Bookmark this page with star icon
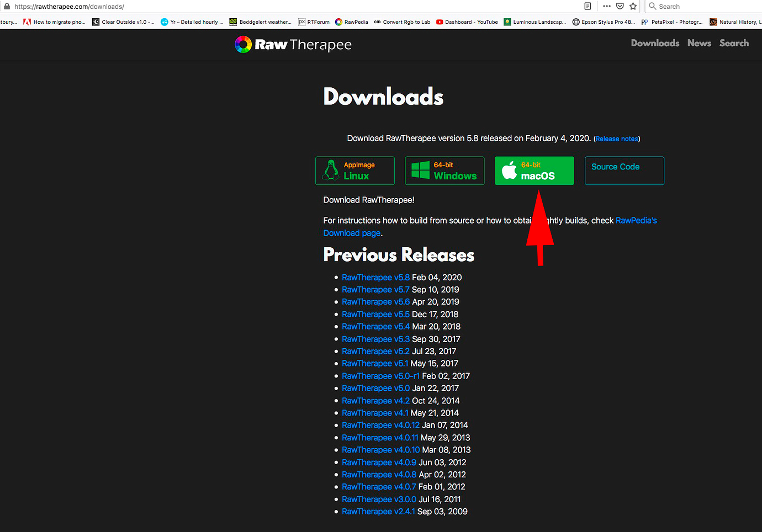 tap(633, 6)
